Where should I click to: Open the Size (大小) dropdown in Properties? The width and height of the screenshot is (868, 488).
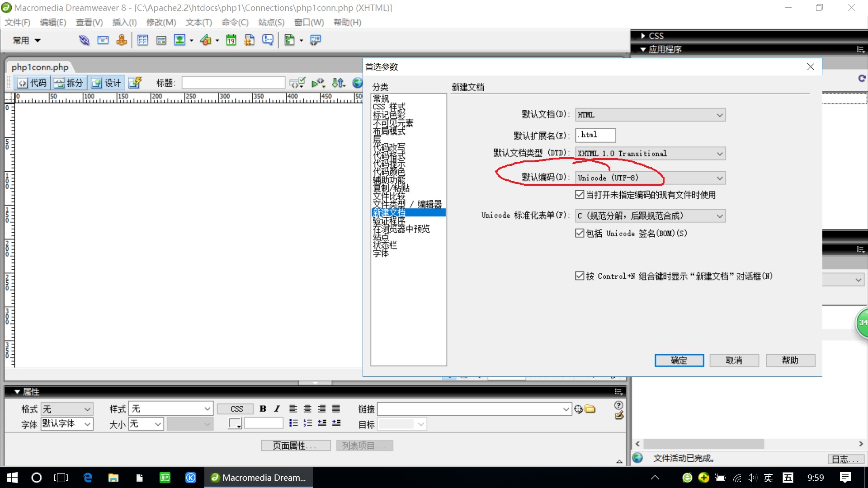click(146, 424)
